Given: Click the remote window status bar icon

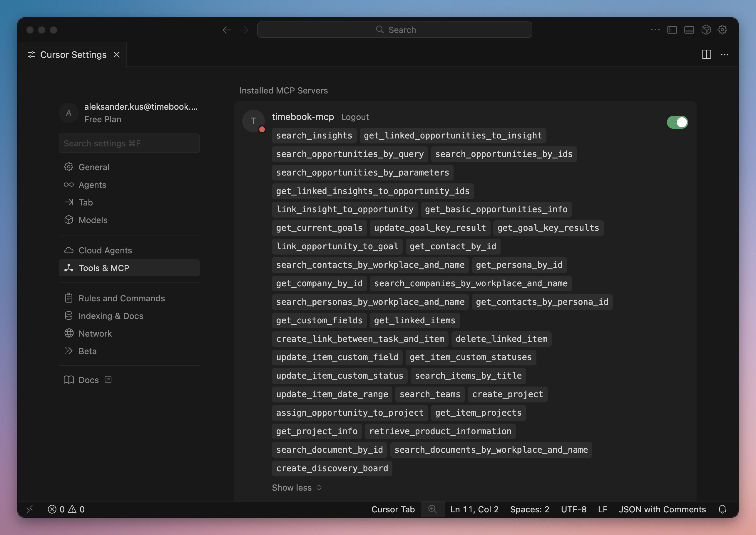Looking at the screenshot, I should coord(30,509).
